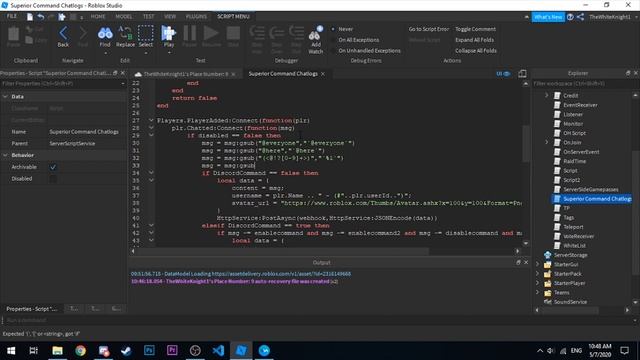Select the Listener script in Explorer

tap(573, 114)
